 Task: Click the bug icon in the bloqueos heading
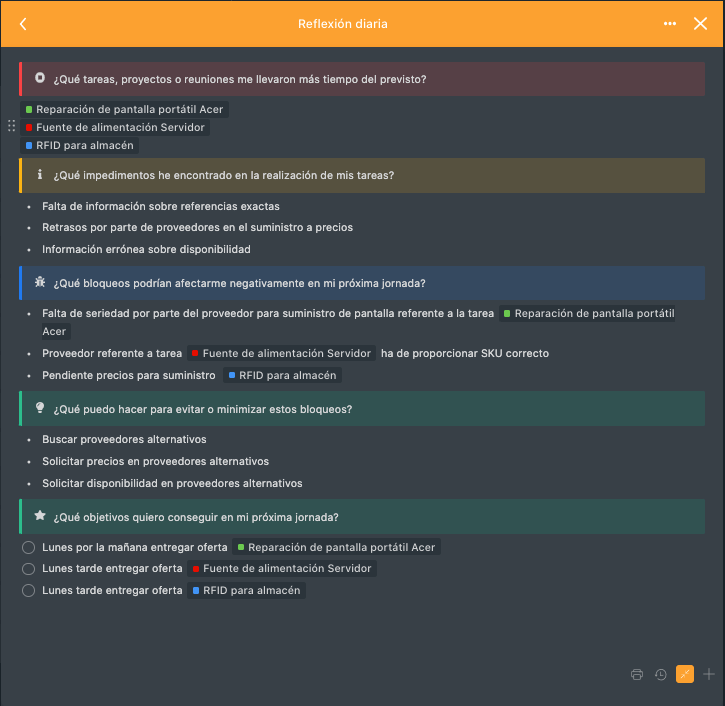pos(40,283)
